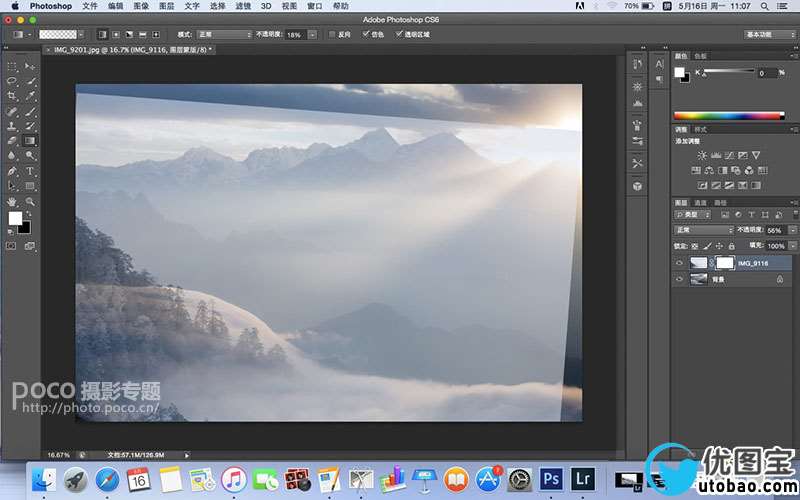Hide the 背景 layer
The image size is (800, 500).
(x=679, y=280)
